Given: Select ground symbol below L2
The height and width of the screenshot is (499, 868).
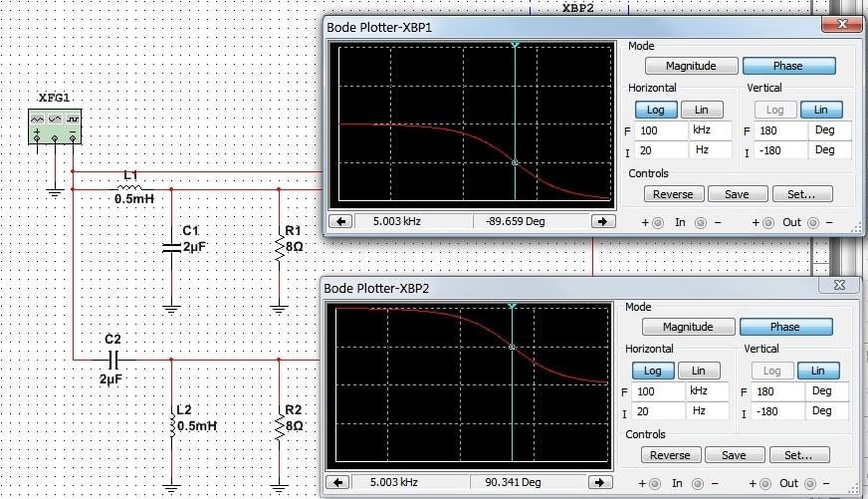Looking at the screenshot, I should tap(171, 489).
